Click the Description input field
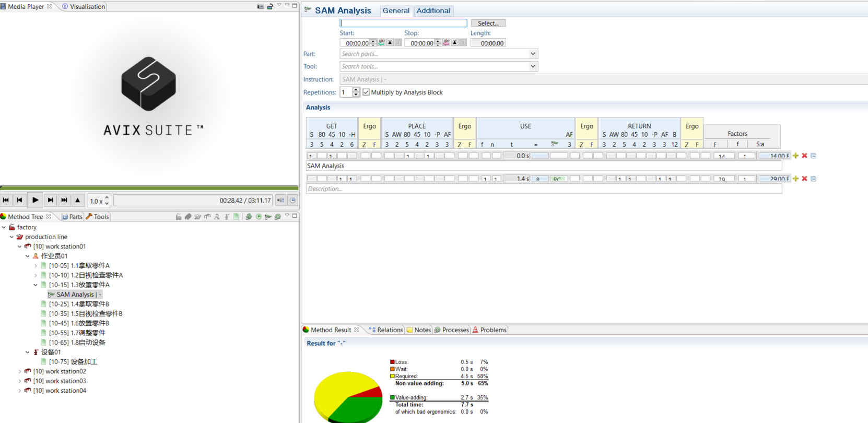This screenshot has height=423, width=868. pos(543,189)
